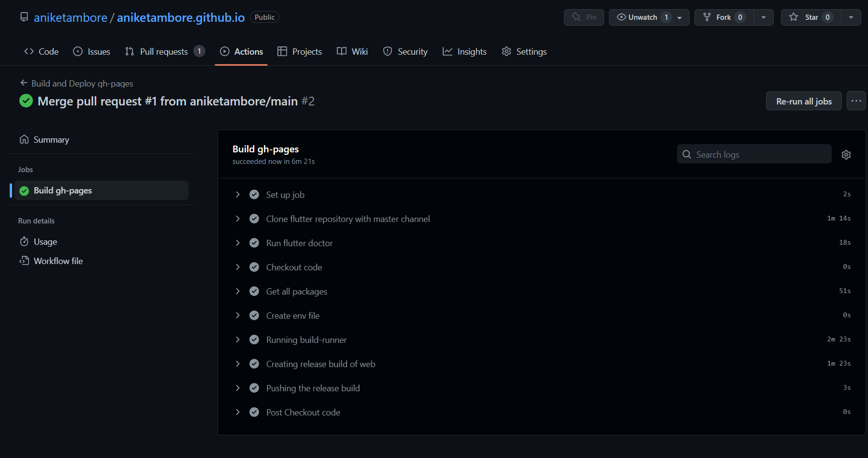Click the check icon for Pushing the release build
868x458 pixels.
click(x=254, y=388)
